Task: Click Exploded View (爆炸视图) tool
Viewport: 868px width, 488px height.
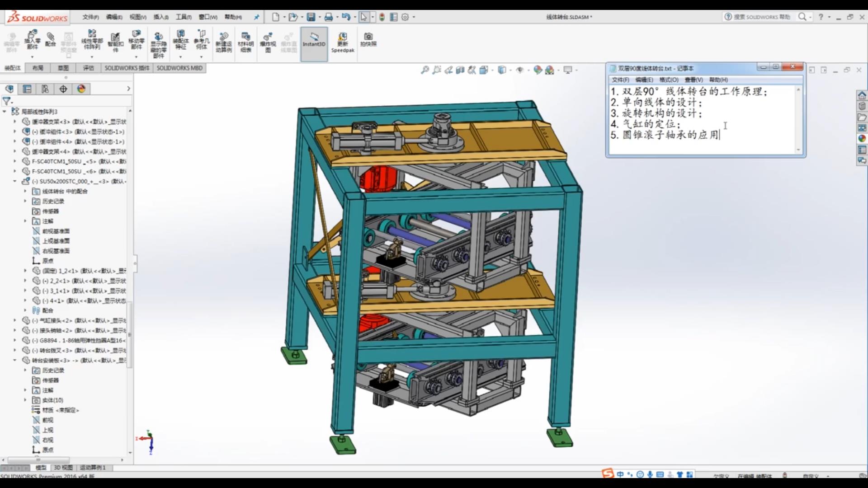Action: tap(268, 42)
